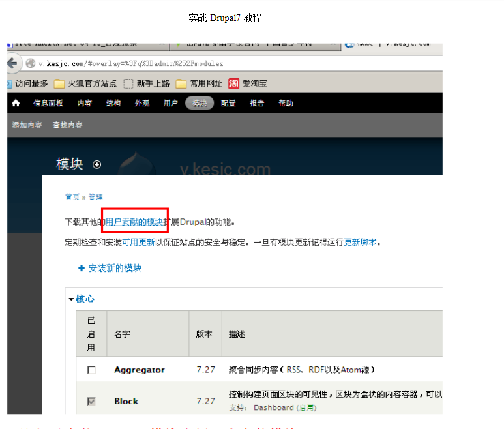The width and height of the screenshot is (504, 429).
Task: Open the 信息面板 admin menu
Action: [x=48, y=103]
